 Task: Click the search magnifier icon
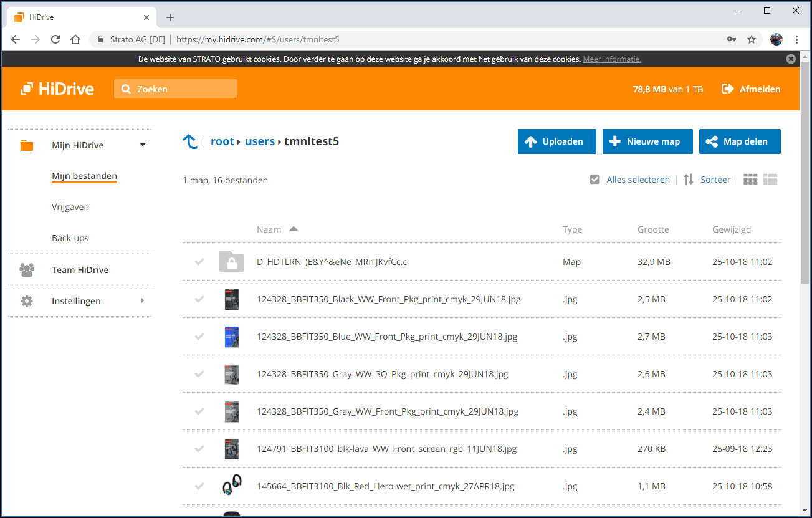(x=127, y=89)
